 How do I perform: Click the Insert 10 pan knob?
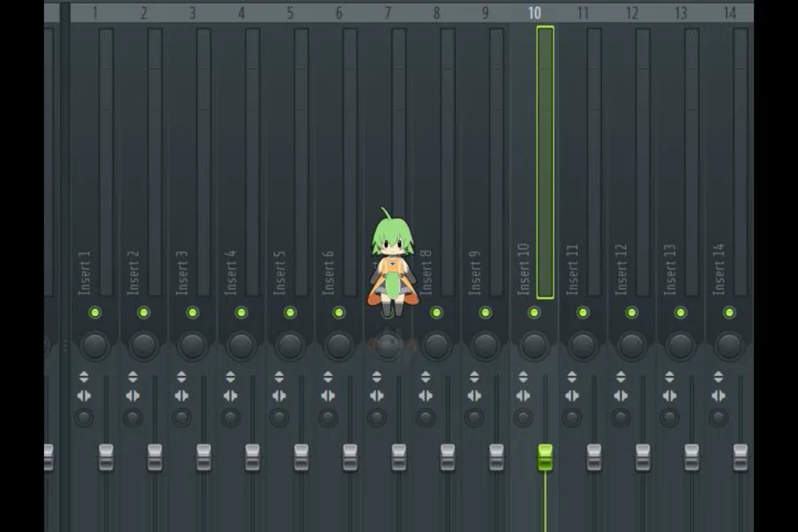point(534,346)
